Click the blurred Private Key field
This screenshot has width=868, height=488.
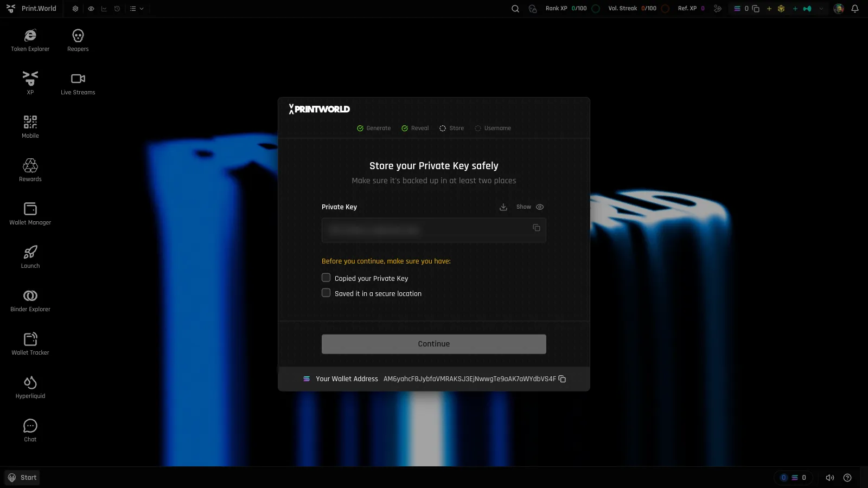click(434, 230)
